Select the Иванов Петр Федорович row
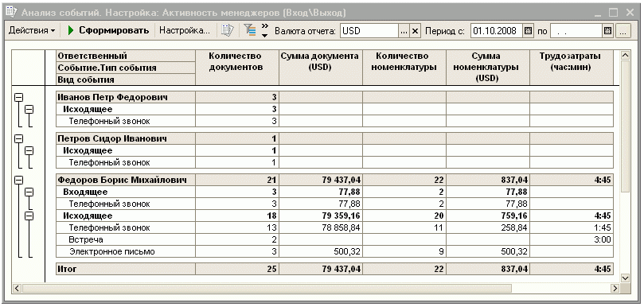The width and height of the screenshot is (644, 307). tap(334, 97)
